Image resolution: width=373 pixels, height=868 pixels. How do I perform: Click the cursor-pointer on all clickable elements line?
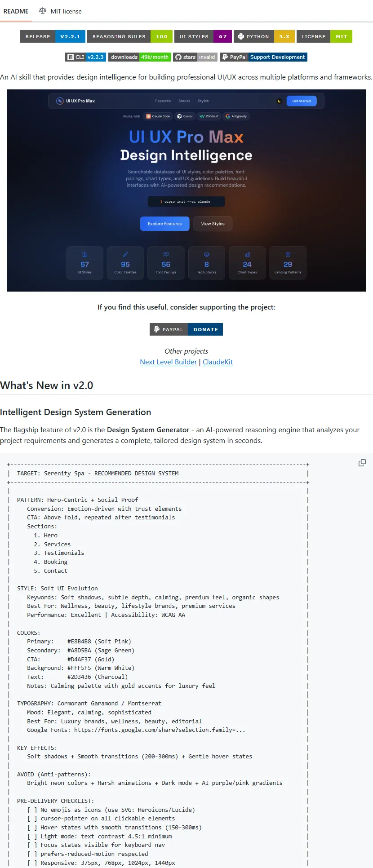pos(101,819)
